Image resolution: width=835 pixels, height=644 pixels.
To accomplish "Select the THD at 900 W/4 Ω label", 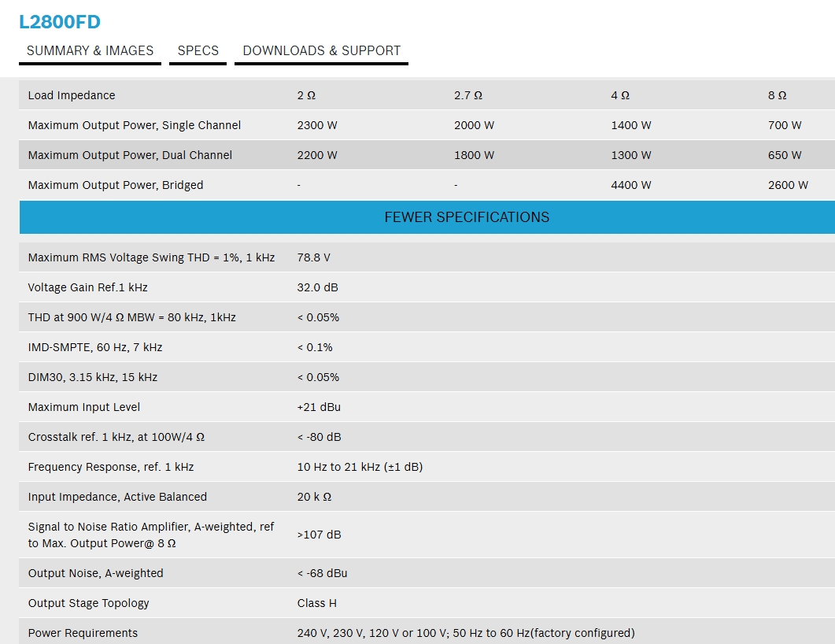I will (x=132, y=317).
